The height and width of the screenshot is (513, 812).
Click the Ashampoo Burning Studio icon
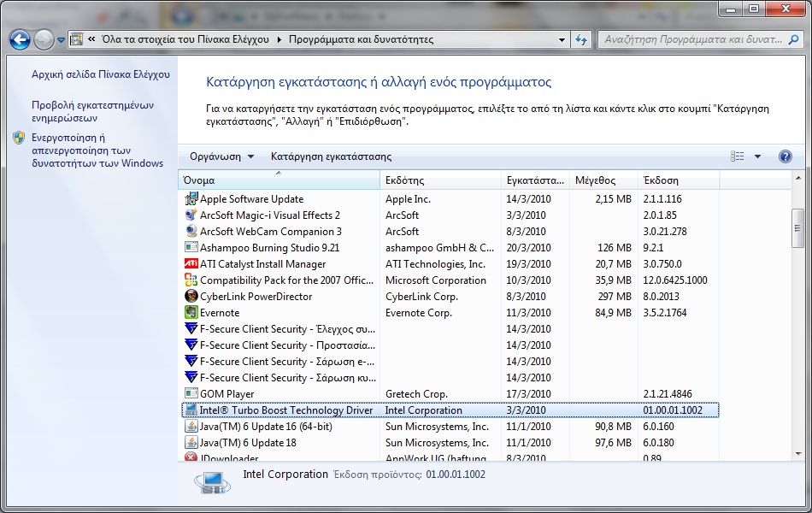[x=191, y=248]
